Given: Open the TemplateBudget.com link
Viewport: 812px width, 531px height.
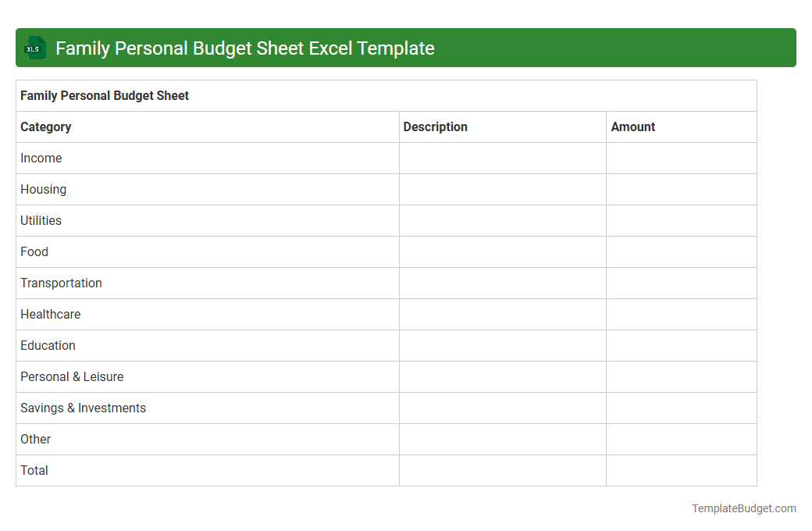Looking at the screenshot, I should pos(743,508).
